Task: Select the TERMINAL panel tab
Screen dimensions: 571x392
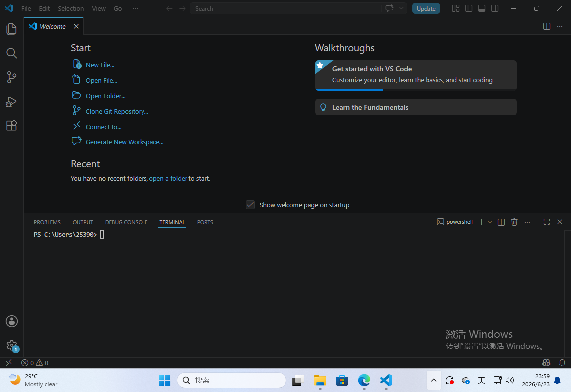Action: pos(172,222)
